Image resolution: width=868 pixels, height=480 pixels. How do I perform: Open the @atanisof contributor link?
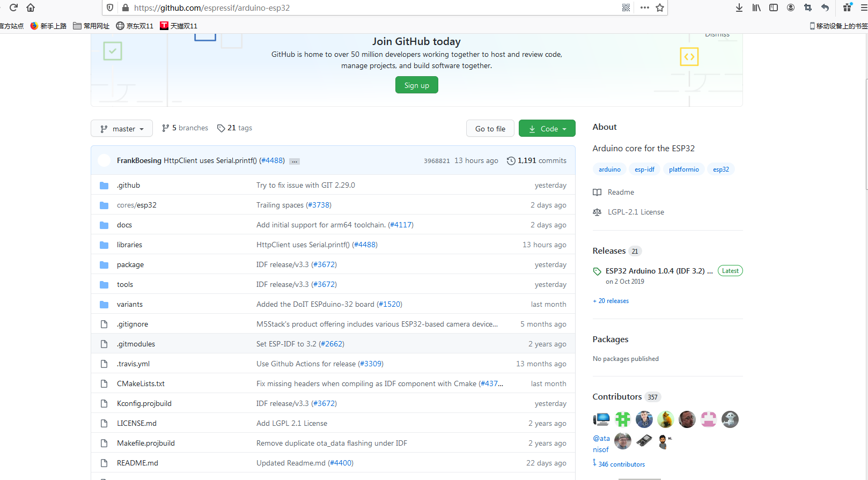tap(601, 444)
